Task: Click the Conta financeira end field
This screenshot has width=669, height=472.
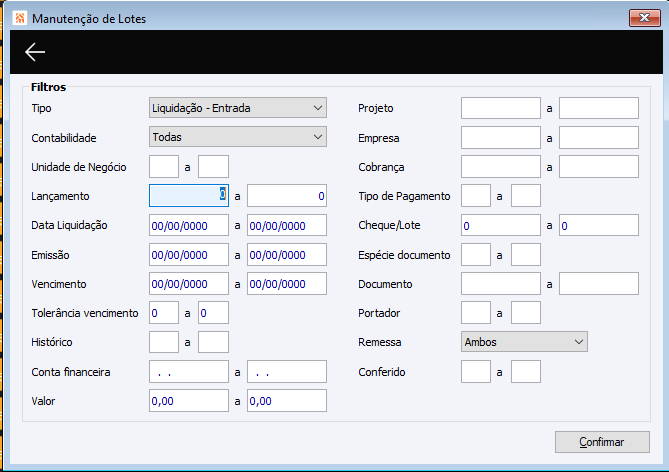Action: 287,371
